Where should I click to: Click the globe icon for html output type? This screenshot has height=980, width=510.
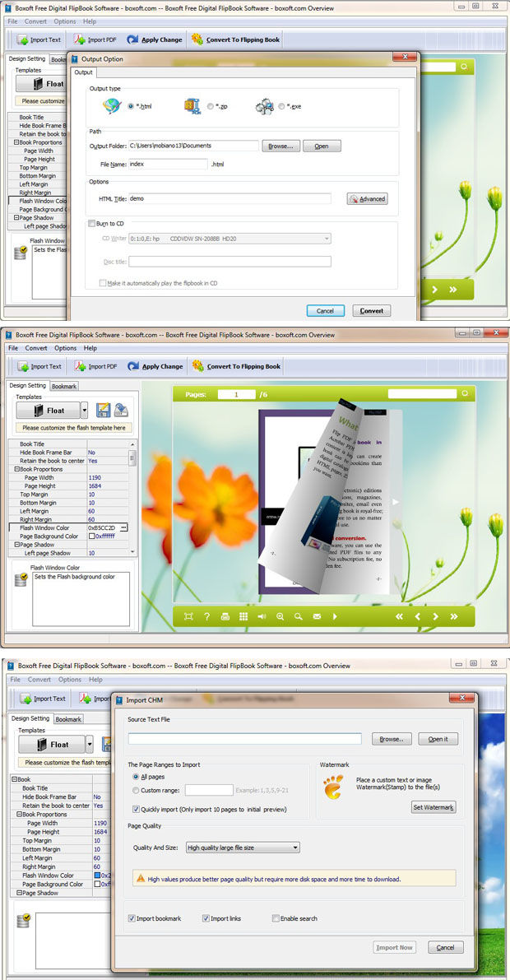coord(112,105)
